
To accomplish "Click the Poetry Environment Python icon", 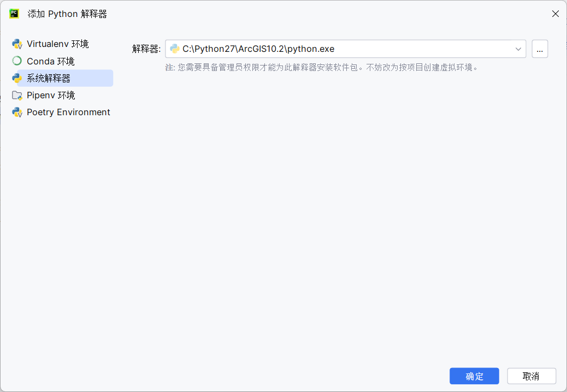I will (17, 112).
